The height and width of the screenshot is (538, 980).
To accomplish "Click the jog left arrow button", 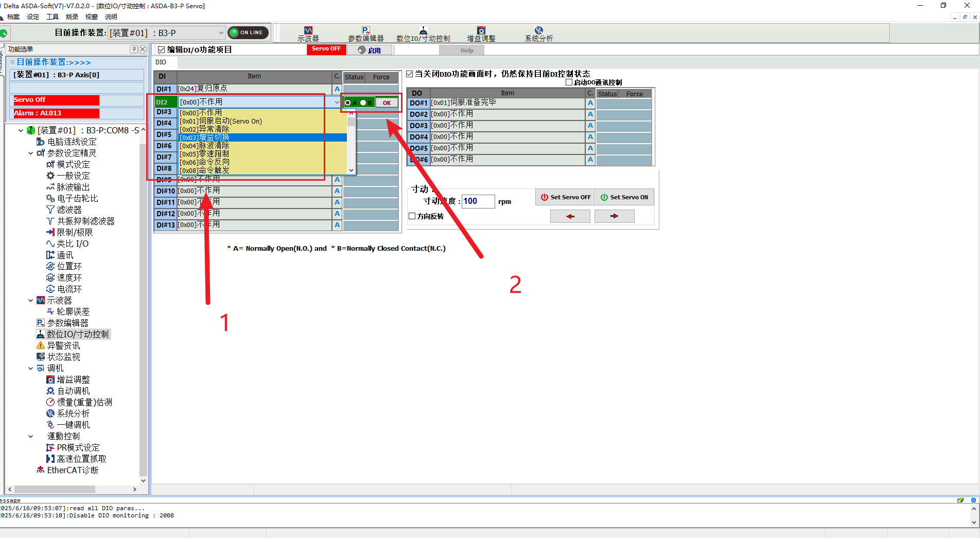I will click(570, 217).
